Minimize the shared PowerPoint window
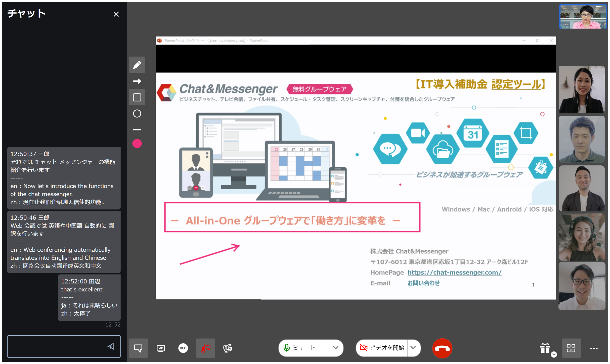This screenshot has height=364, width=610. [x=524, y=40]
